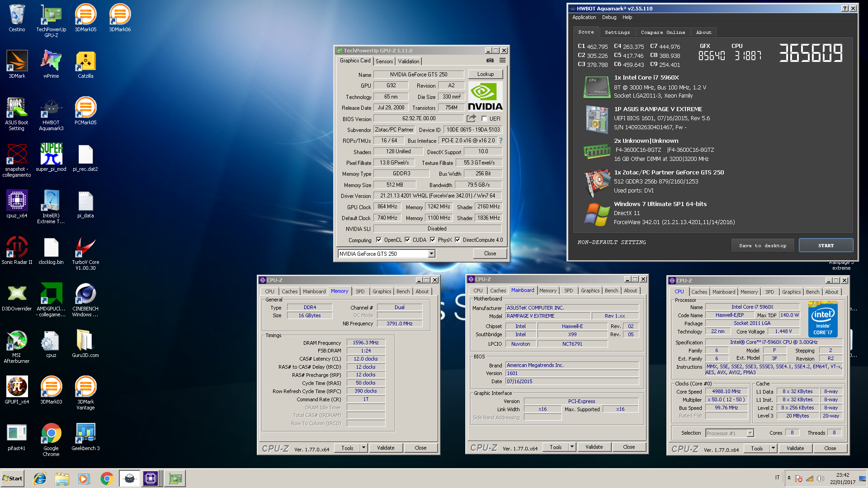Toggle CUDA computing checkbox
Viewport: 868px width, 488px height.
[x=407, y=240]
